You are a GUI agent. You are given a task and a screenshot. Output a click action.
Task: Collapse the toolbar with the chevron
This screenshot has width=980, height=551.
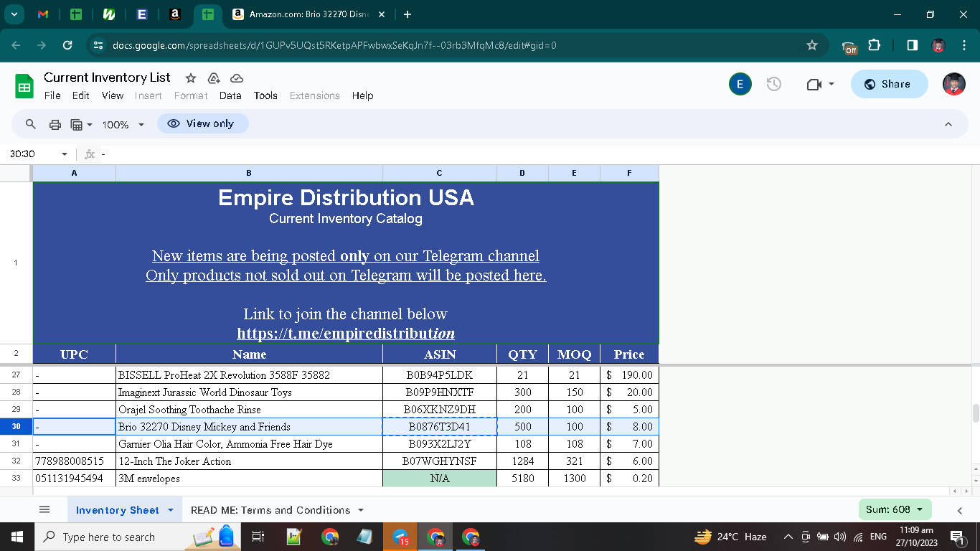click(x=948, y=124)
